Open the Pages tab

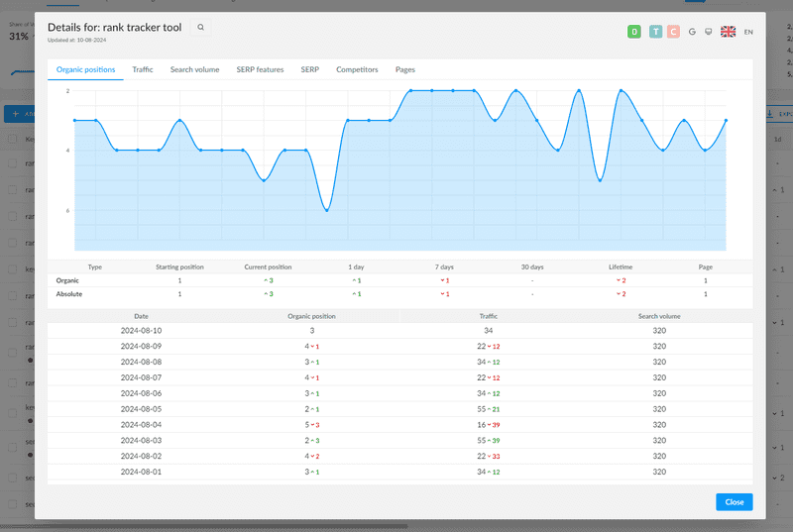point(405,69)
